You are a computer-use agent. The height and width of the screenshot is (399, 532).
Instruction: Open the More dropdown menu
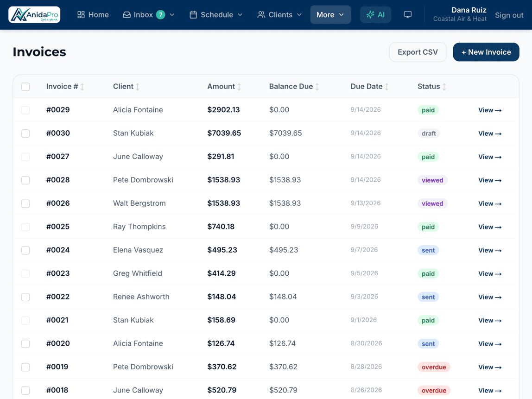[330, 14]
